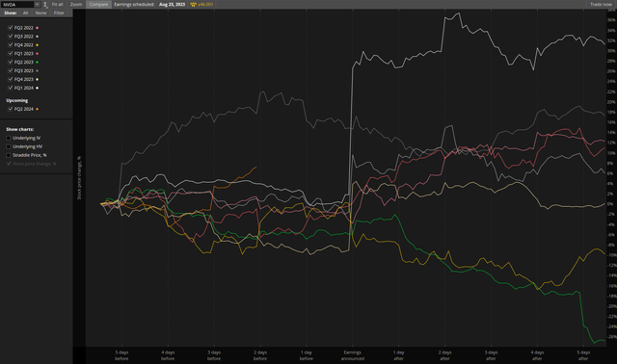
Task: Click the yellow expected move icon
Action: coord(193,4)
